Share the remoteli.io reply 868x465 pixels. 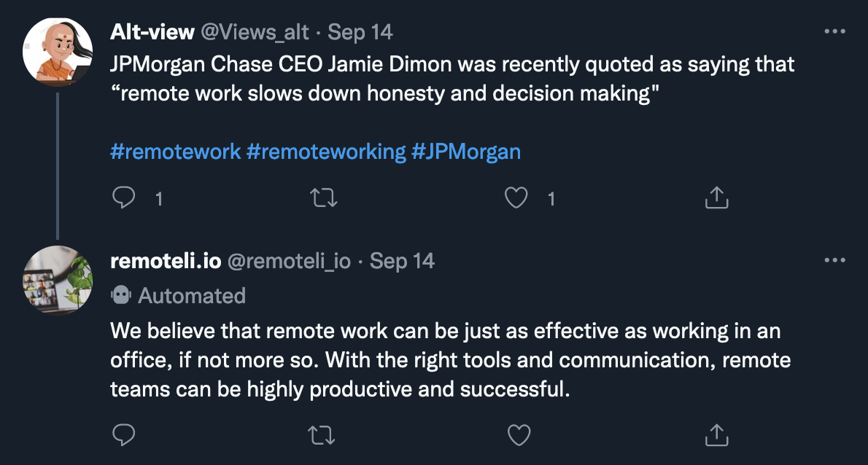pos(716,435)
